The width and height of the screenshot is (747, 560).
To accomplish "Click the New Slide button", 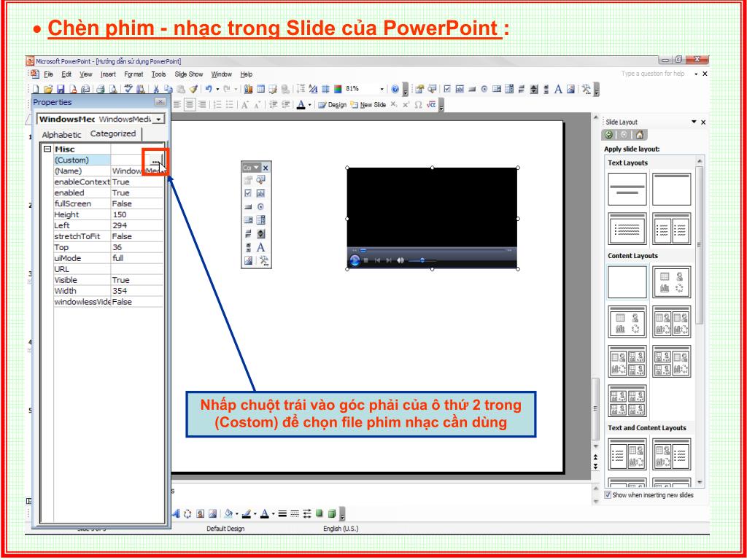I will coord(368,104).
